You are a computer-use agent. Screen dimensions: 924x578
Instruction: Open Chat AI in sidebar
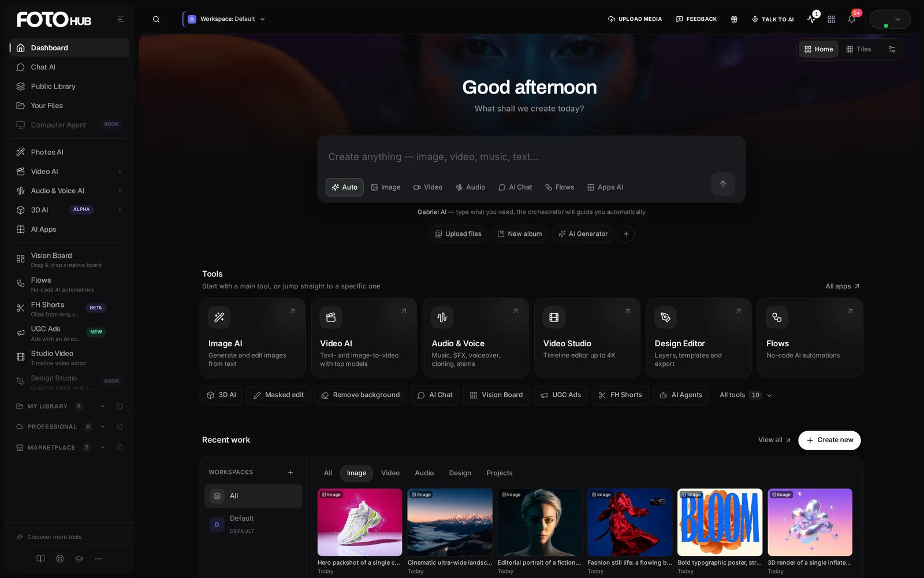[69, 67]
